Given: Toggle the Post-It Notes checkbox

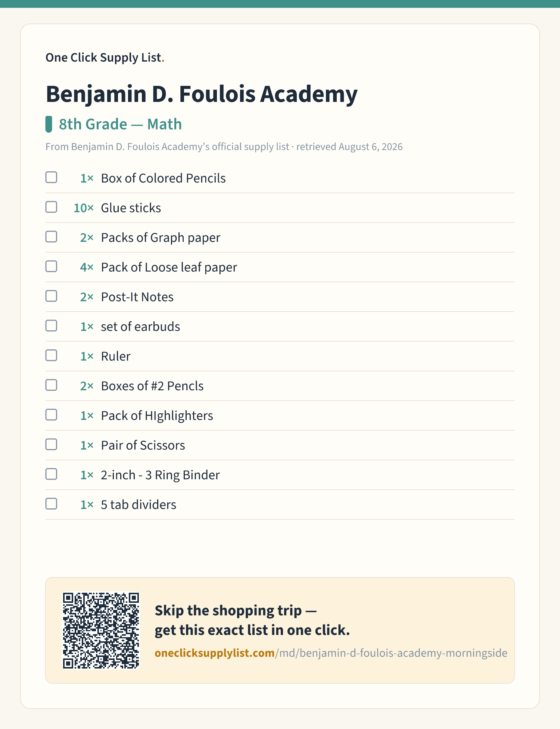Looking at the screenshot, I should click(51, 296).
